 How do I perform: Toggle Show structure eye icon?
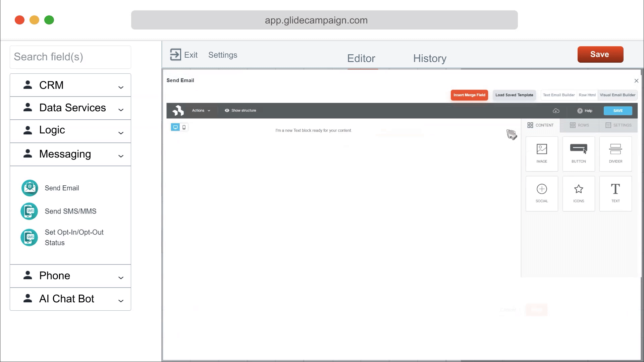[227, 110]
